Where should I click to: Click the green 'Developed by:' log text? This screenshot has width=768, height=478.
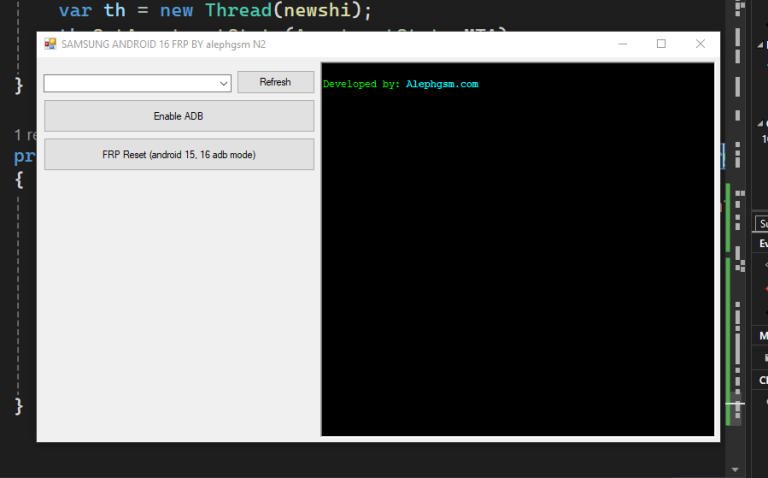pos(361,84)
